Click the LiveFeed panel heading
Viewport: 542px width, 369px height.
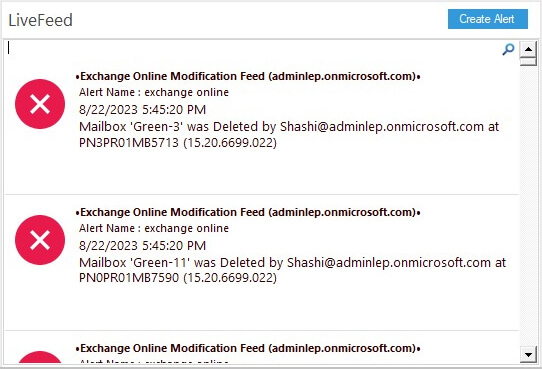coord(40,20)
